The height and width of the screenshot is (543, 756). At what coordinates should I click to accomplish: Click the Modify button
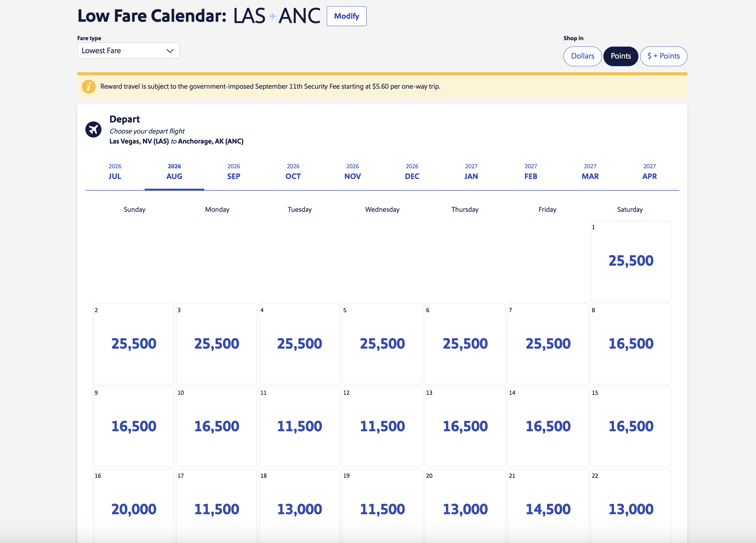(347, 16)
